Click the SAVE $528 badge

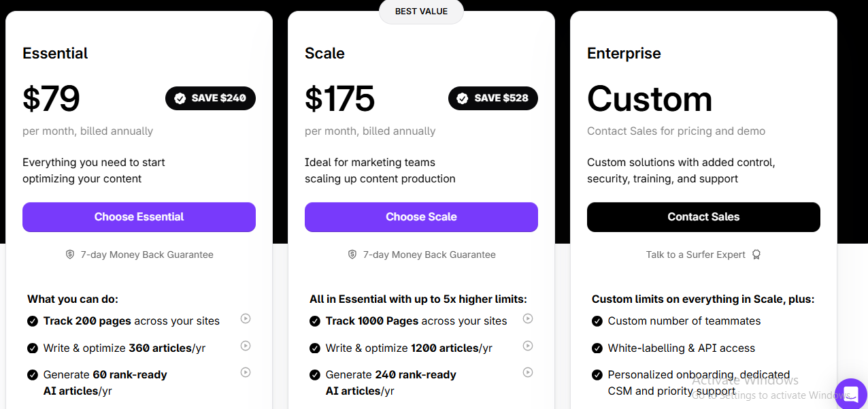(493, 98)
